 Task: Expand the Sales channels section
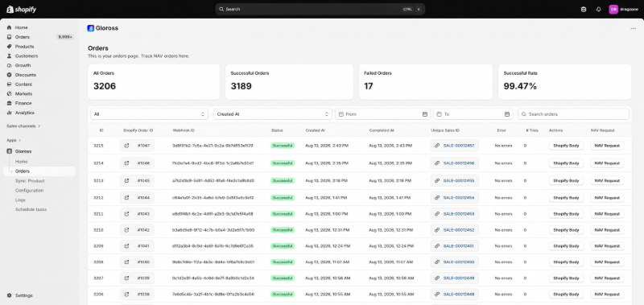pos(23,126)
